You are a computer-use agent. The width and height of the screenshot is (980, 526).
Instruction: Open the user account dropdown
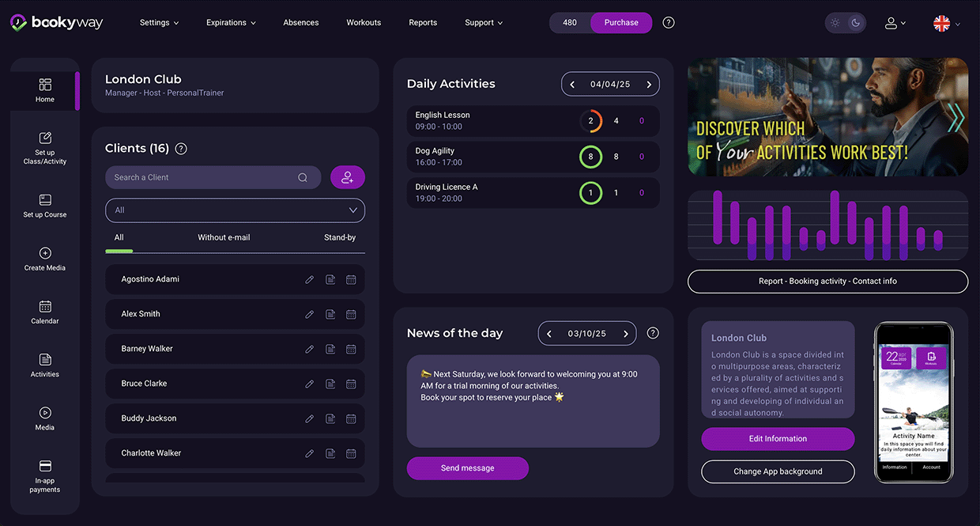[895, 24]
